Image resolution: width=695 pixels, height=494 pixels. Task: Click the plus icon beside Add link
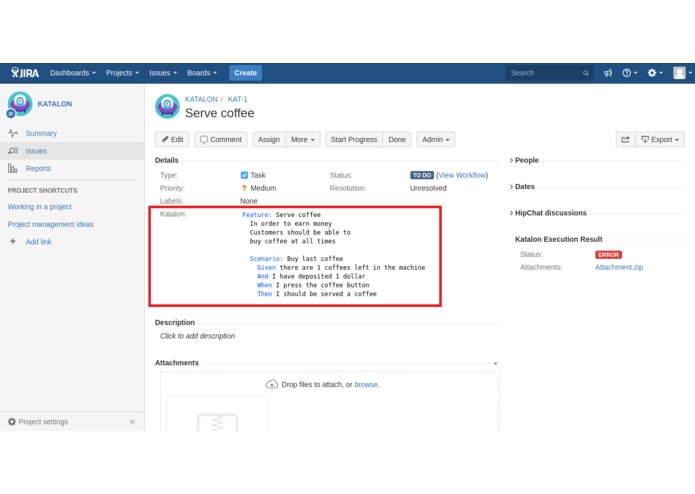click(x=13, y=241)
